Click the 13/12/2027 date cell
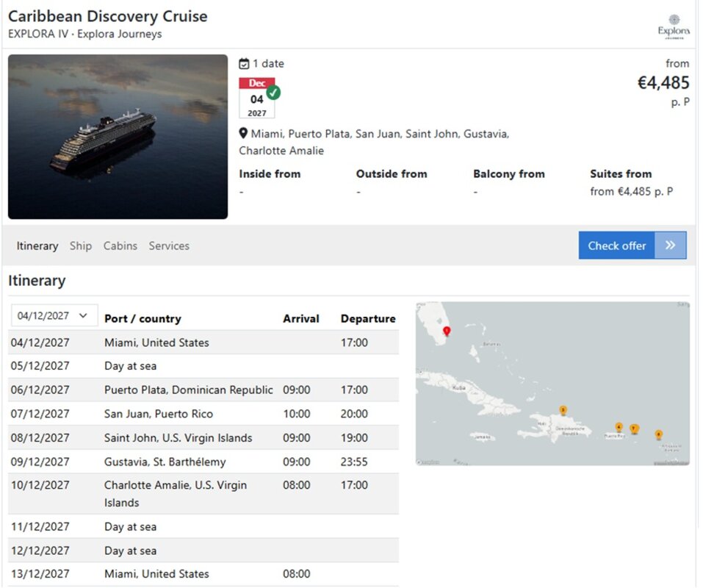The image size is (703, 588). (x=40, y=573)
